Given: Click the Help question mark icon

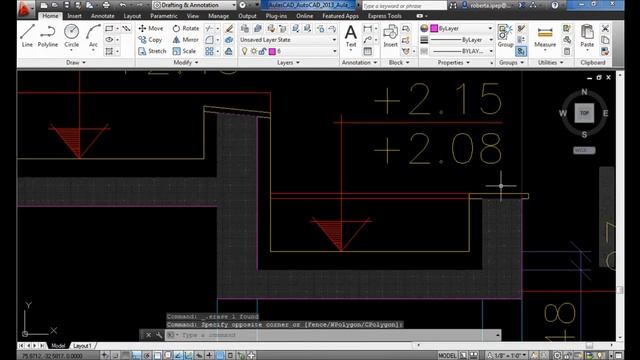Looking at the screenshot, I should click(555, 5).
